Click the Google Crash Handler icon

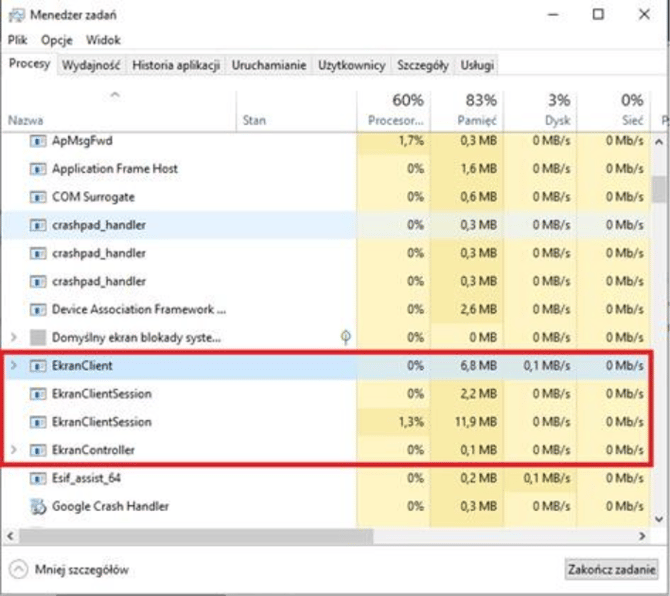pos(39,507)
